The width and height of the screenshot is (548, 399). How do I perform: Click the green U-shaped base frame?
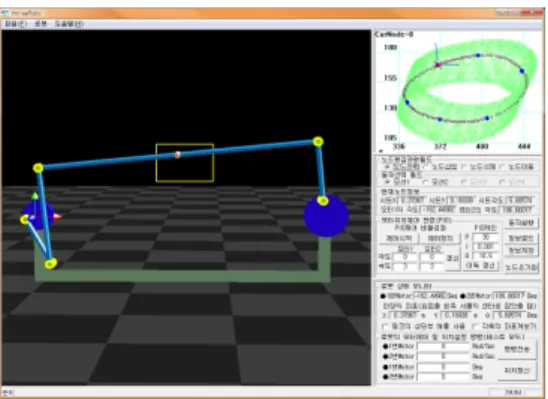point(182,276)
